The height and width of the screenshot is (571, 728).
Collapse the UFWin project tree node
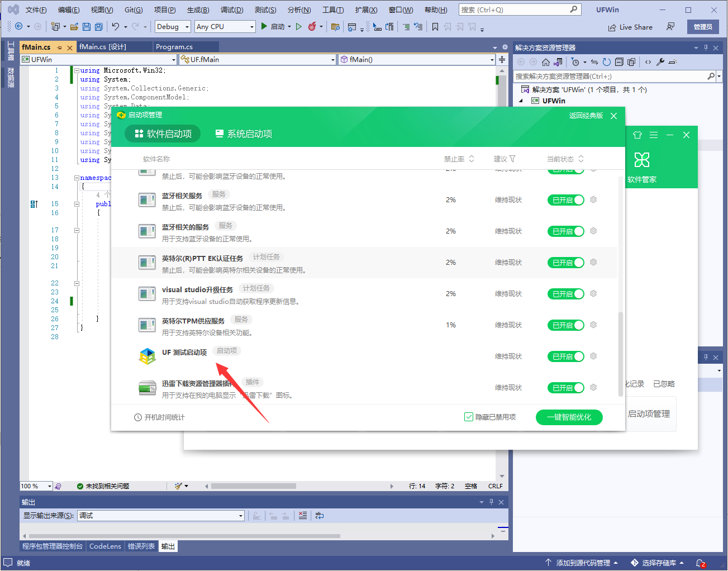click(521, 101)
